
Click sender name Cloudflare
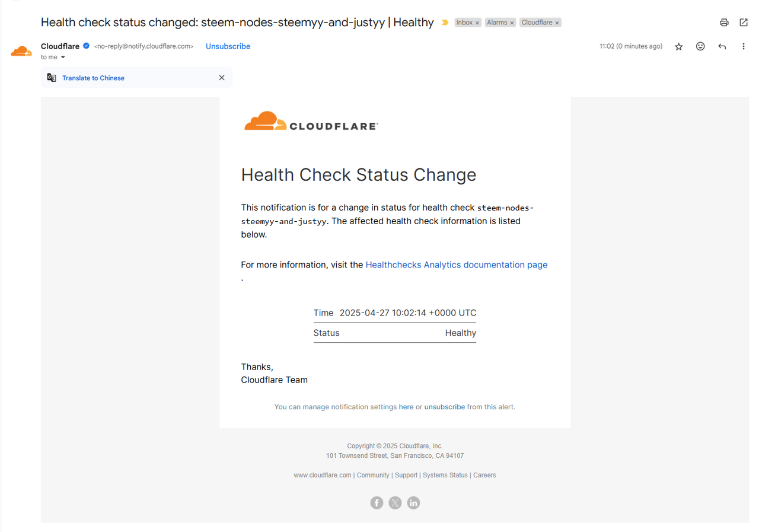coord(60,46)
